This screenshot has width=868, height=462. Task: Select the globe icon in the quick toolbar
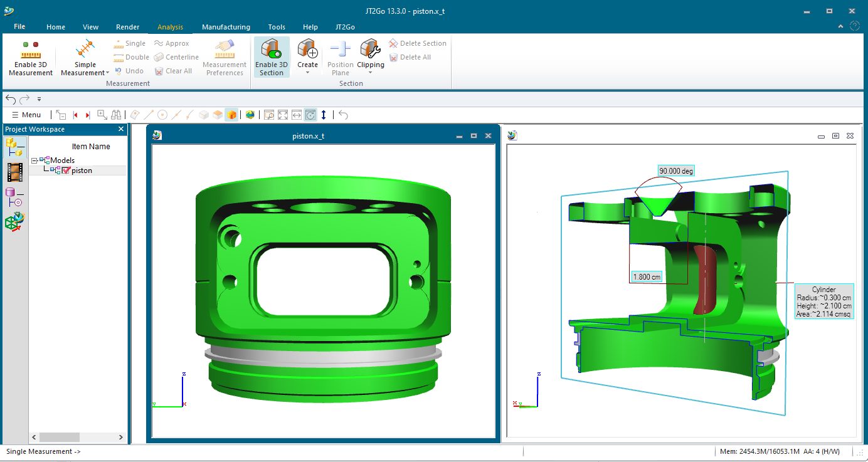pyautogui.click(x=248, y=115)
